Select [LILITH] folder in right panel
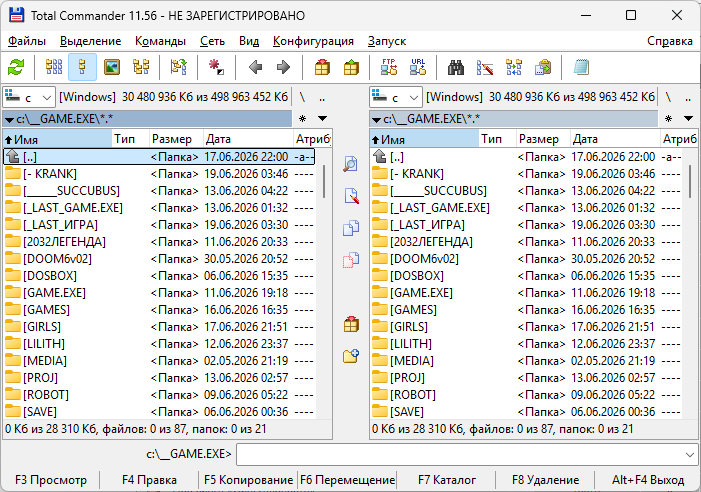Image resolution: width=701 pixels, height=492 pixels. pyautogui.click(x=527, y=344)
